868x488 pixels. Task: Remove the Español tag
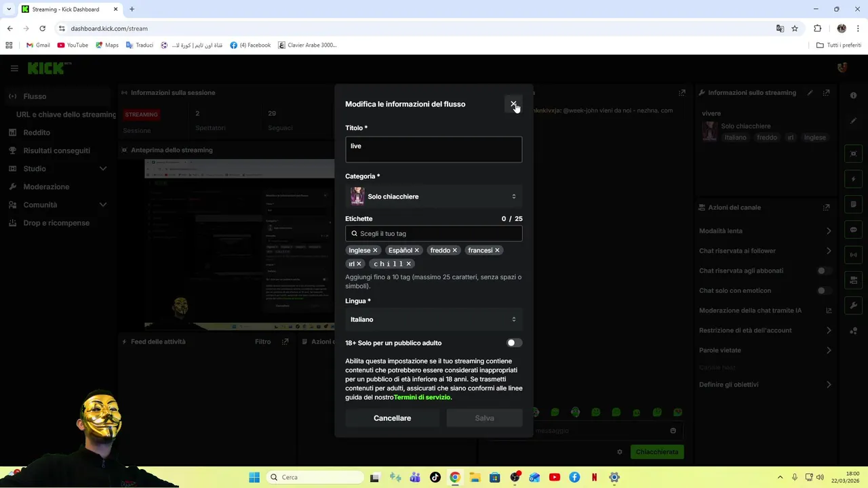click(x=416, y=250)
